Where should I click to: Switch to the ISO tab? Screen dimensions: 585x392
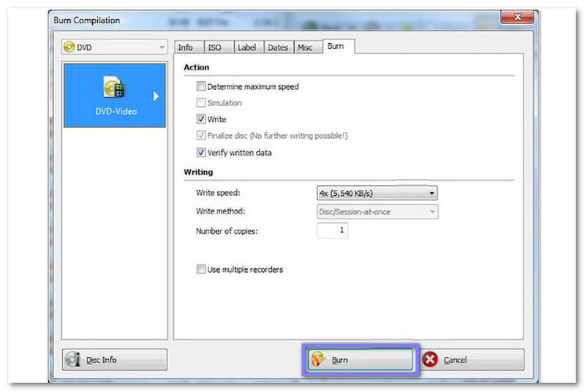218,48
